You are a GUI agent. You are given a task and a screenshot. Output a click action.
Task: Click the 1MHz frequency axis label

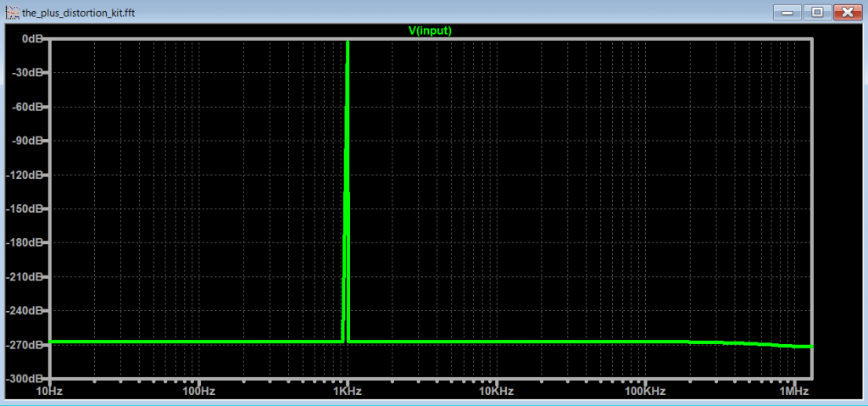793,391
